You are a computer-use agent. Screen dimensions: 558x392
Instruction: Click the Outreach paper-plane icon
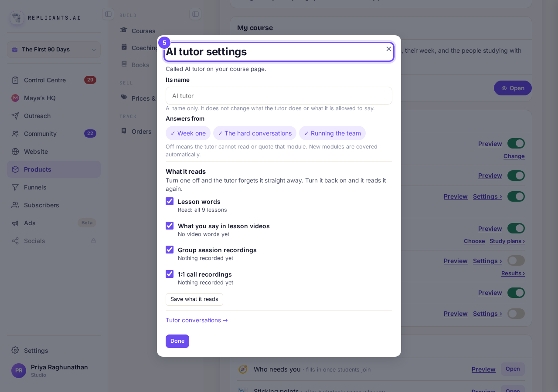point(15,116)
